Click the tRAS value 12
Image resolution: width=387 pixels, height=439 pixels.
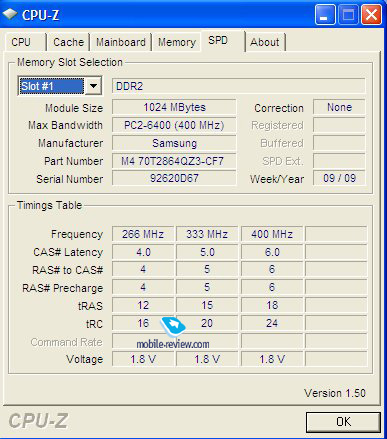[143, 305]
